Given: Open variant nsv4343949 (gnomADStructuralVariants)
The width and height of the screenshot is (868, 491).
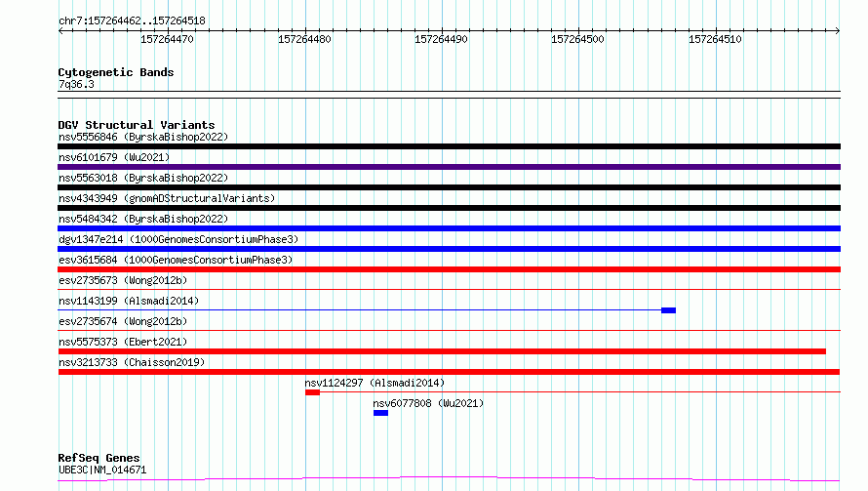Looking at the screenshot, I should click(167, 198).
